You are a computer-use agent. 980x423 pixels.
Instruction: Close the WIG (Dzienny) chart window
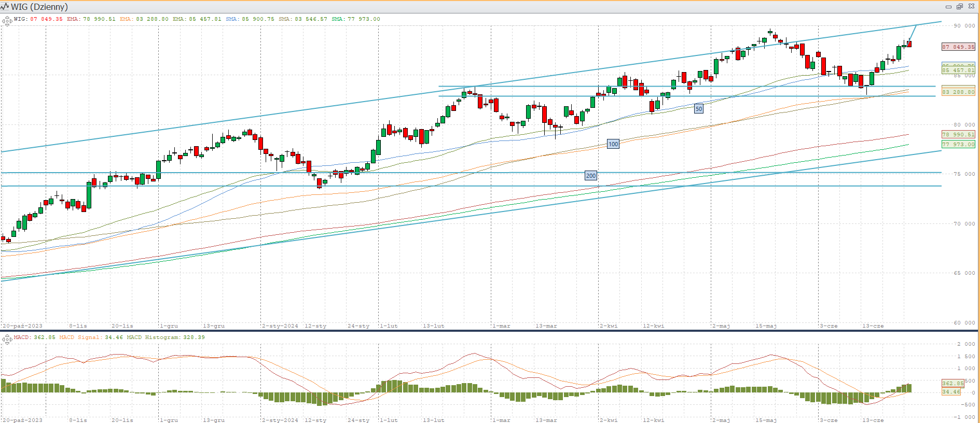[972, 7]
